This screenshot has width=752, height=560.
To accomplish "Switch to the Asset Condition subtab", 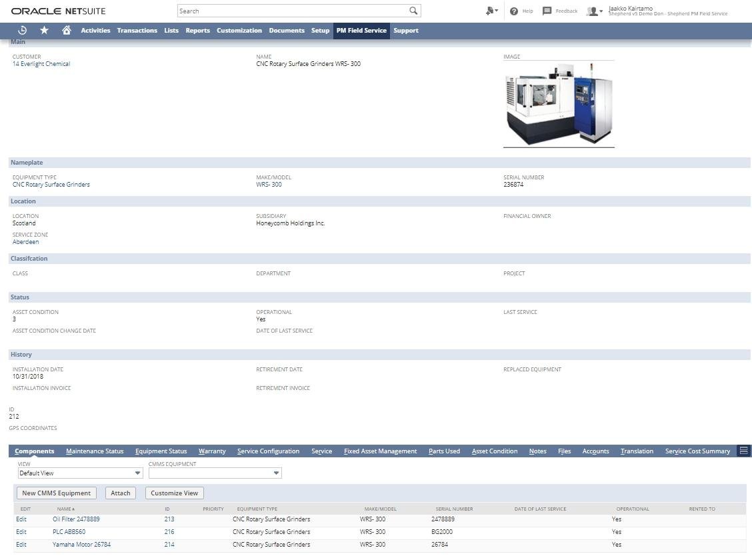I will [x=495, y=451].
